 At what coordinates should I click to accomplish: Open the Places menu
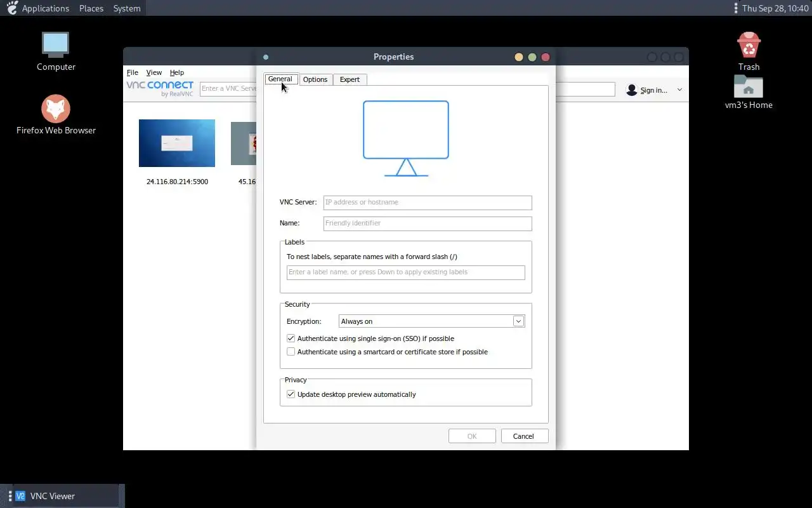(91, 8)
